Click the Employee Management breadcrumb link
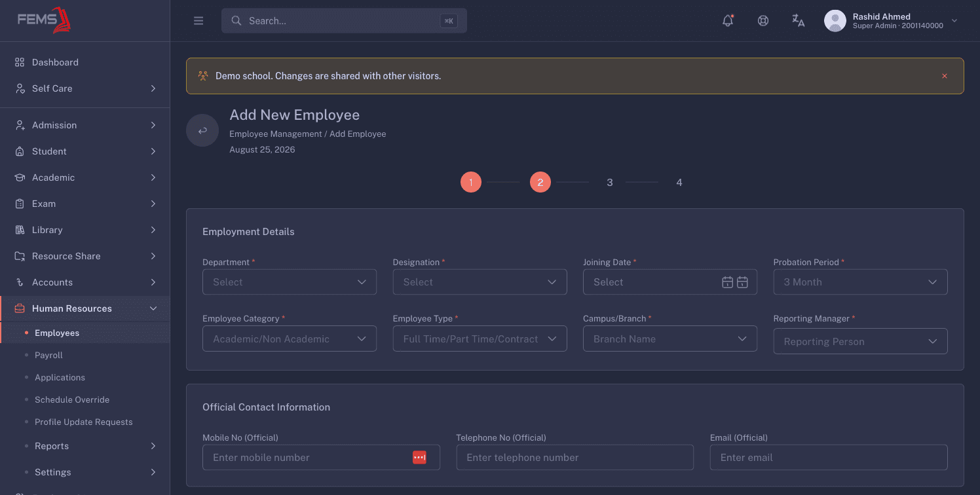Screen dimensions: 980x495 [275, 134]
